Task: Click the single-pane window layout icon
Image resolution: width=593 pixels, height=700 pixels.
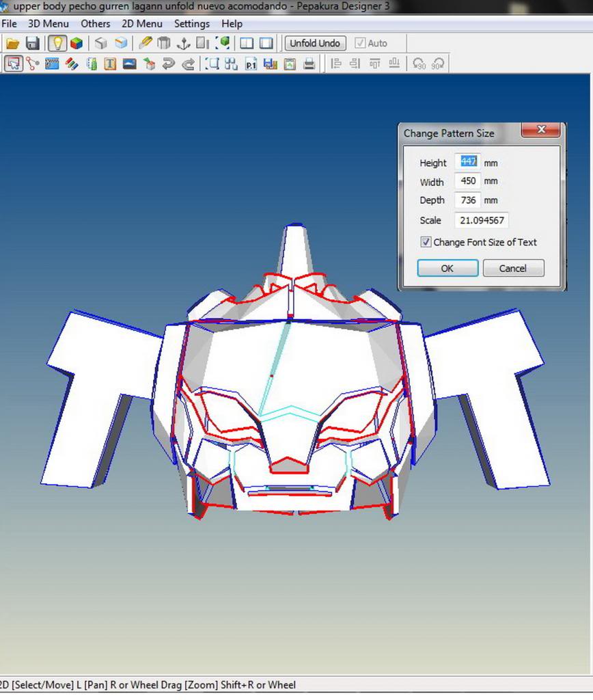Action: click(x=266, y=43)
